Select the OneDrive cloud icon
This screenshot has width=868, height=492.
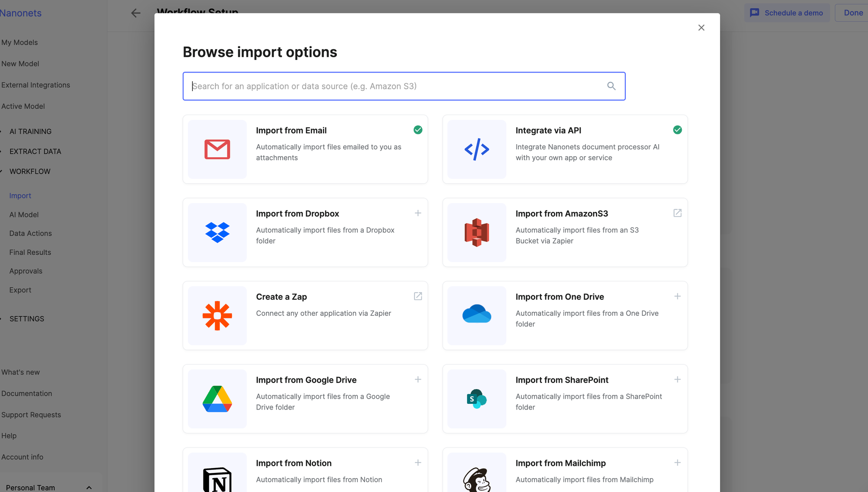[x=477, y=314]
